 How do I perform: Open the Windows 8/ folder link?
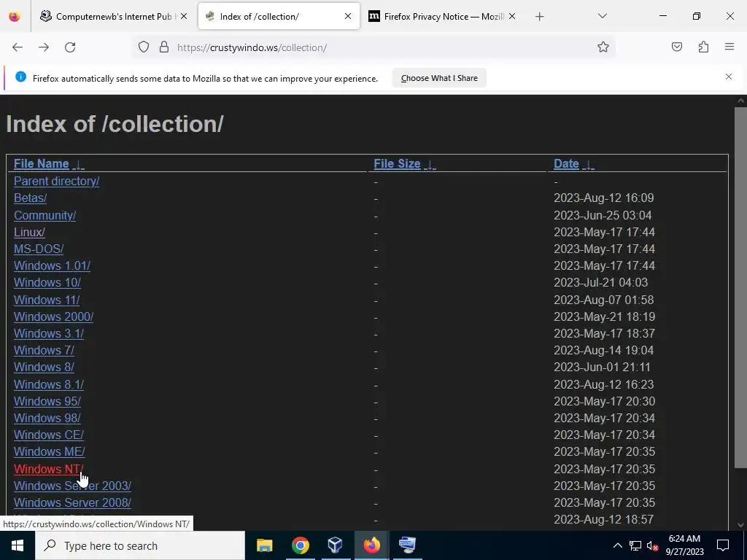point(44,367)
